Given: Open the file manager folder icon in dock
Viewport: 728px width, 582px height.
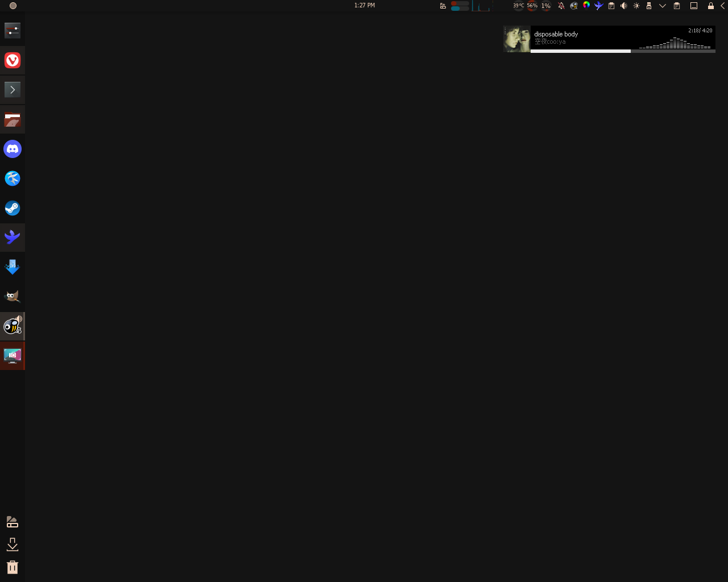Looking at the screenshot, I should pos(13,119).
